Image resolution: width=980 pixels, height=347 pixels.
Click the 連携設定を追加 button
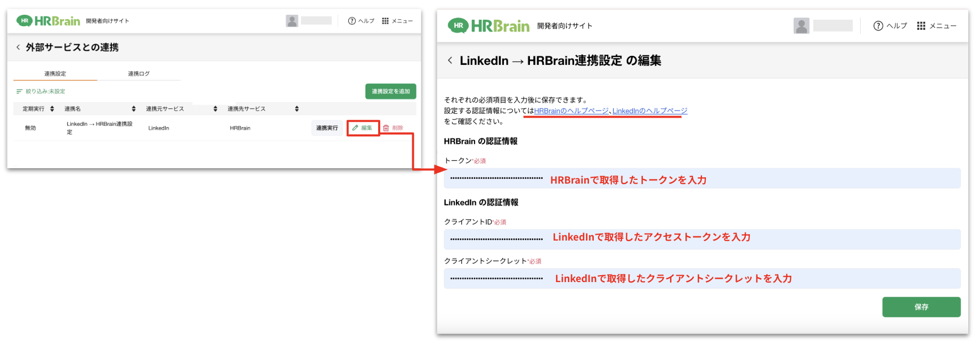(x=390, y=92)
